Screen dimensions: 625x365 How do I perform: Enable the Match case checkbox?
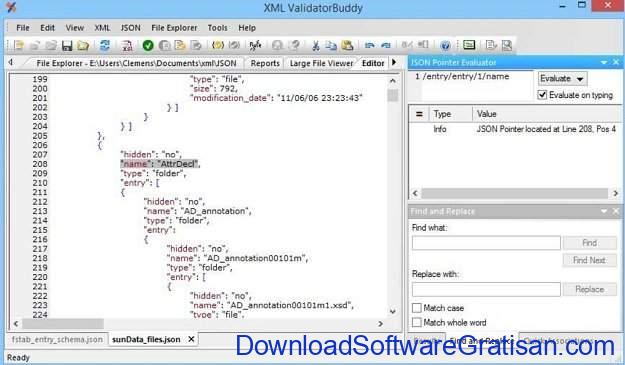tap(417, 308)
